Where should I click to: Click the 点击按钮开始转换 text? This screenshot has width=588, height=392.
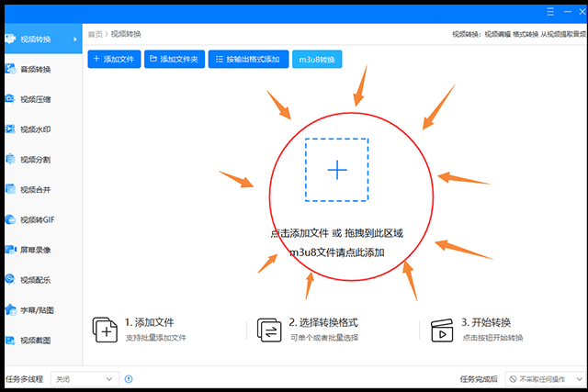point(492,338)
